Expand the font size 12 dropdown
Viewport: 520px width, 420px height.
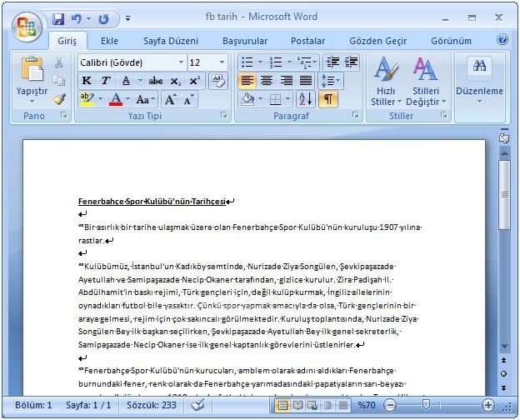[x=222, y=62]
